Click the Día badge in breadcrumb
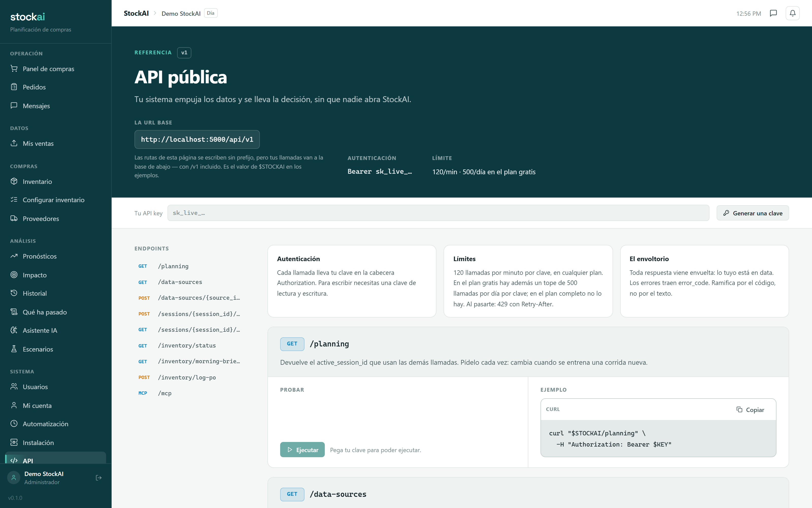812x508 pixels. [211, 13]
